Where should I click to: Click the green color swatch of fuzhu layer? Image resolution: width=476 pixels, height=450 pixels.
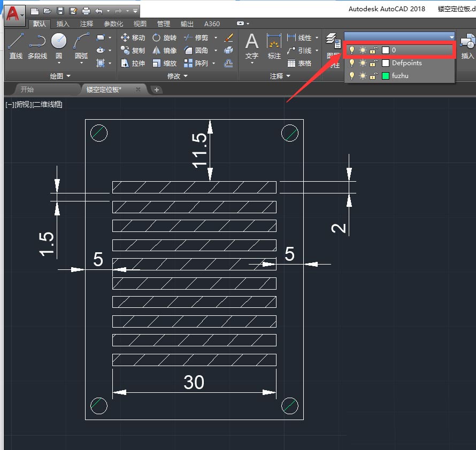[386, 76]
